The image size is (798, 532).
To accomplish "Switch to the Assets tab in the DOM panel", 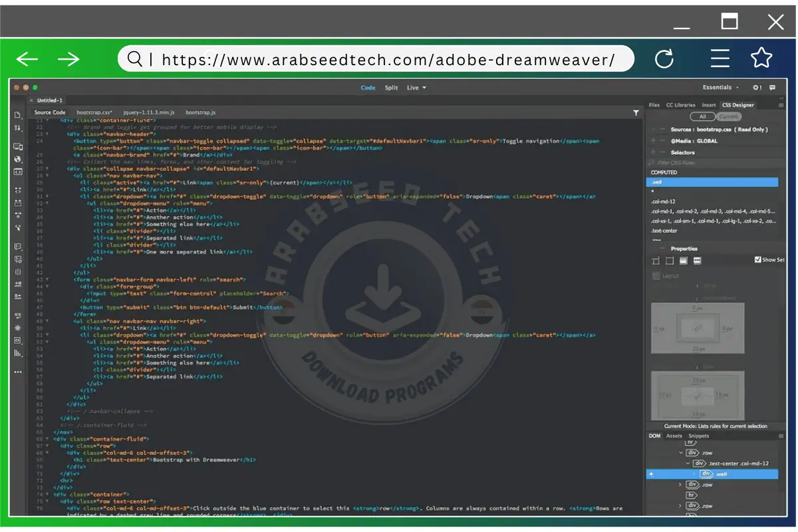I will pyautogui.click(x=674, y=436).
